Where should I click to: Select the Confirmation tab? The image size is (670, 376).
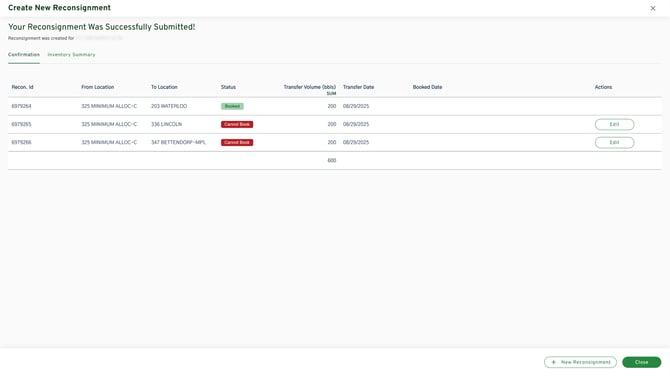[24, 55]
